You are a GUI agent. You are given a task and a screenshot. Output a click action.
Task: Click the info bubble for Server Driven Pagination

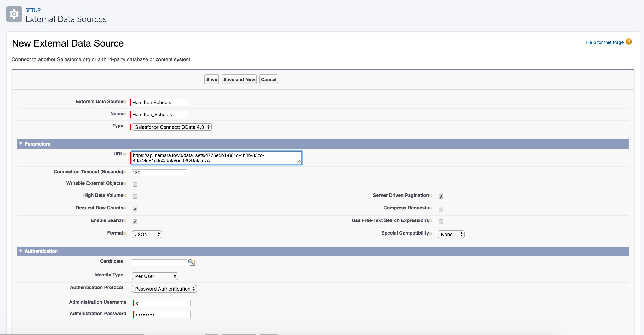coord(431,196)
